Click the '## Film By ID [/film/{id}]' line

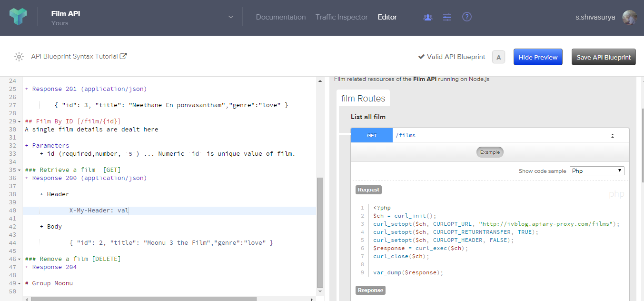[x=73, y=121]
